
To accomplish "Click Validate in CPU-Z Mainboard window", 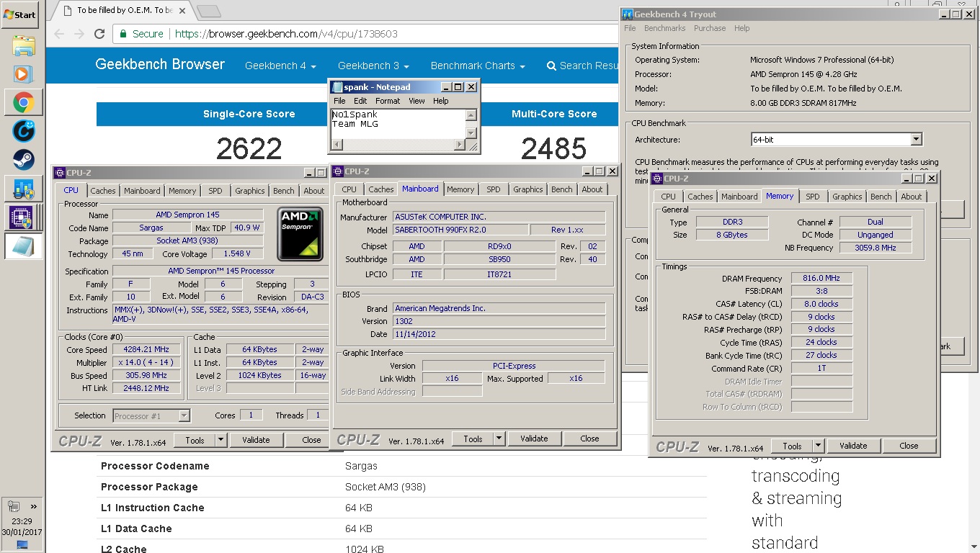I will 534,439.
